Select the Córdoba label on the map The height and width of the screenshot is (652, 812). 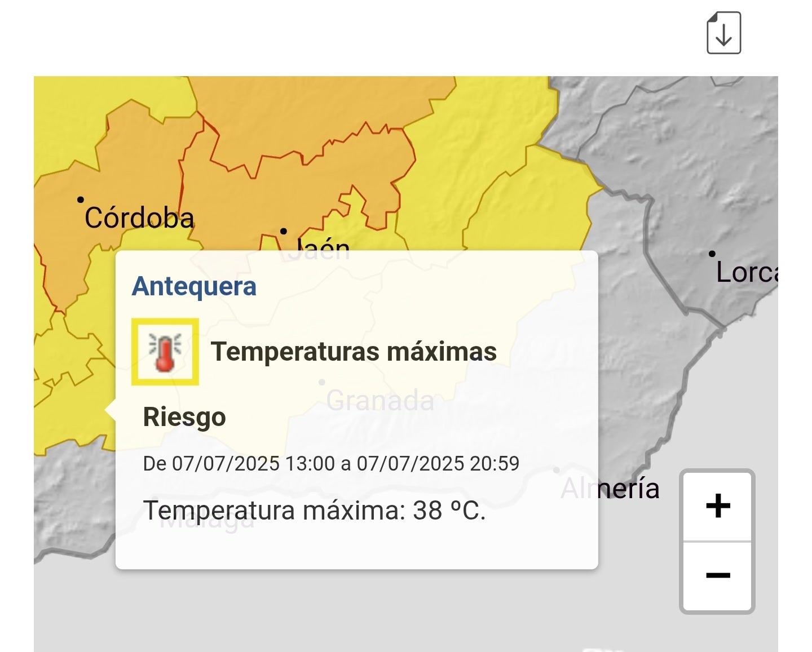point(139,218)
